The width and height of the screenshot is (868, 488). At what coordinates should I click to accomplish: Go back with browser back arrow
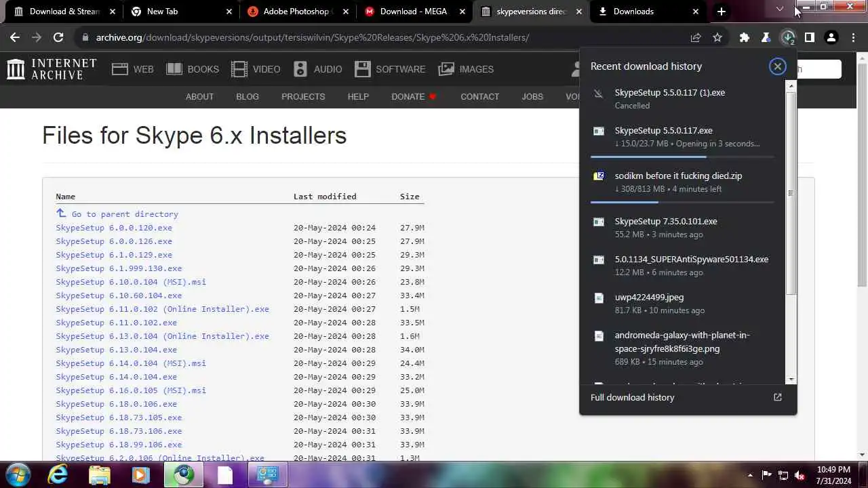point(15,38)
